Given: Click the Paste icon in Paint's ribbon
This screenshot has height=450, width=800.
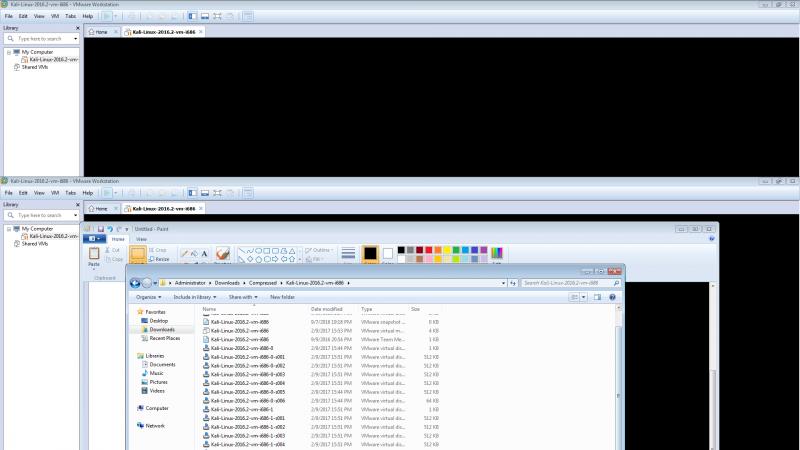Looking at the screenshot, I should point(94,254).
